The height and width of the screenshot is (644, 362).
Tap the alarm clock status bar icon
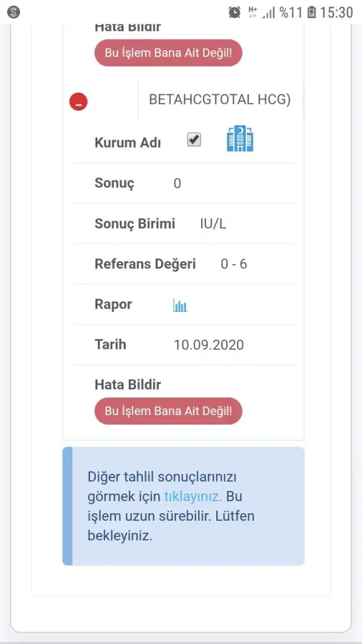click(234, 13)
